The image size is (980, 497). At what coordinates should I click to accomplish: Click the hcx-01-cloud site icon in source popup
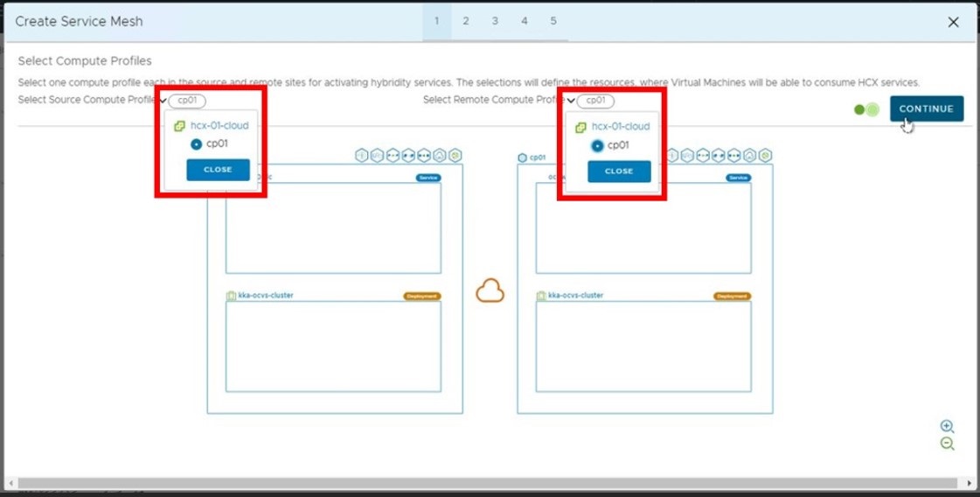[179, 126]
